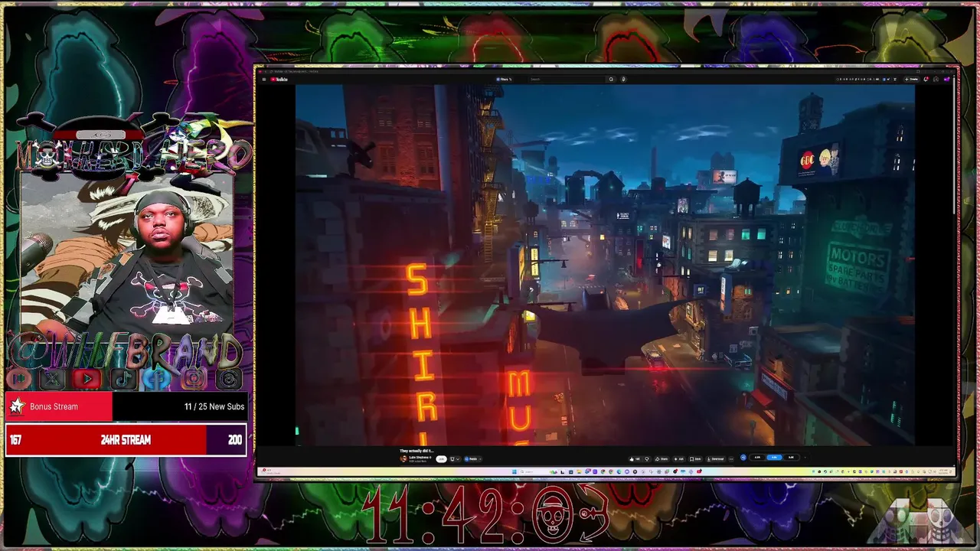
Task: Go to YouTube home via logo
Action: pos(279,79)
